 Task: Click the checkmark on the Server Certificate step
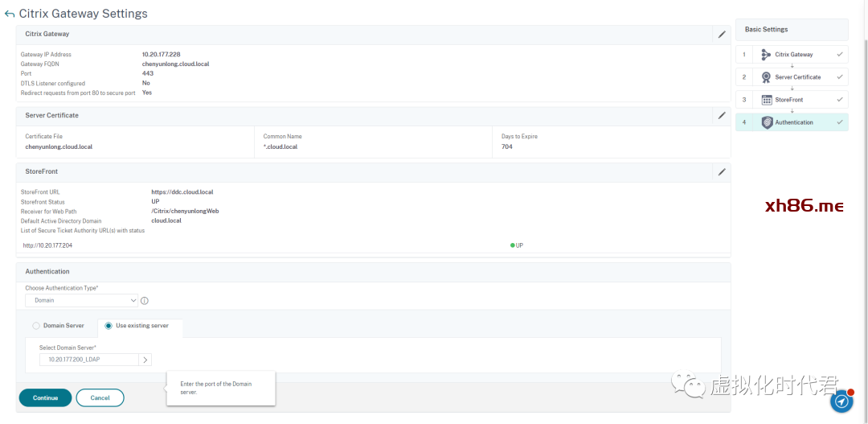click(840, 77)
